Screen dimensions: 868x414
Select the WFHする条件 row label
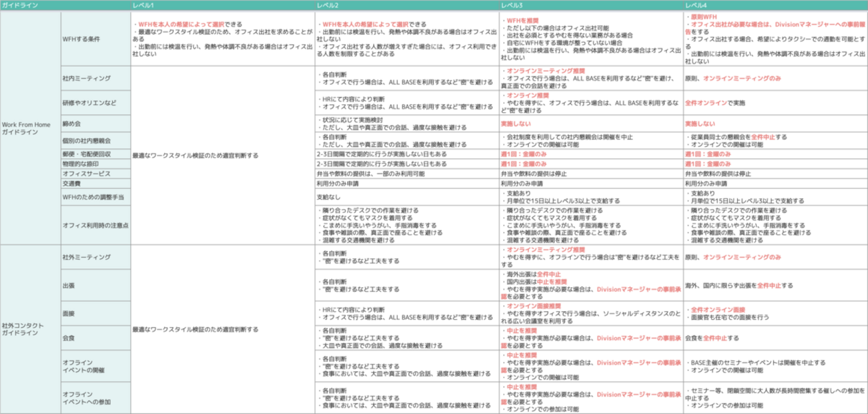coord(95,38)
